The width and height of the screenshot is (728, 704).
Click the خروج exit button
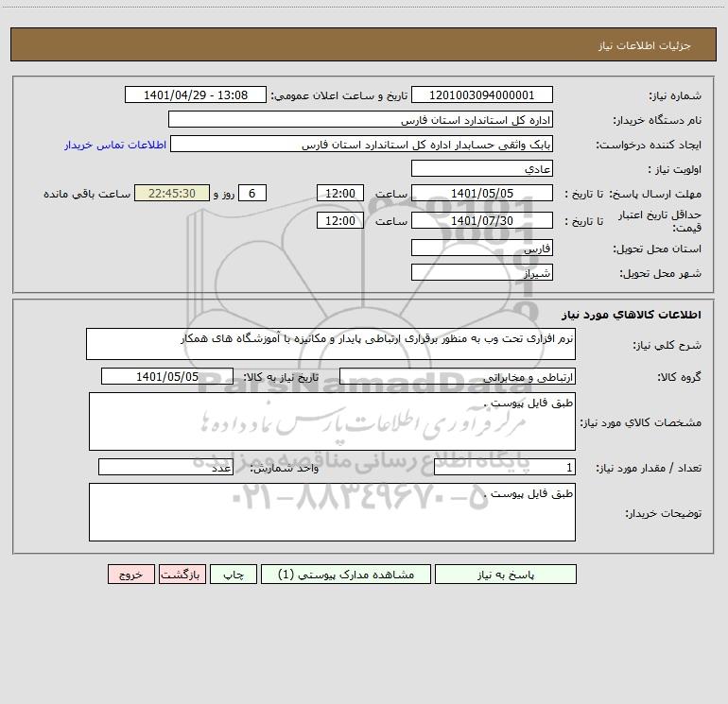pos(130,574)
